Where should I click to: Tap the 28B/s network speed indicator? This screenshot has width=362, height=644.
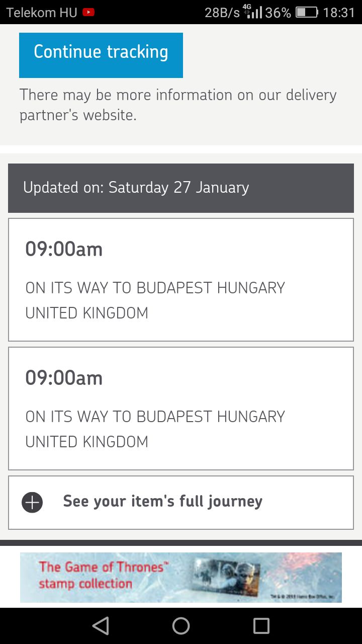222,12
